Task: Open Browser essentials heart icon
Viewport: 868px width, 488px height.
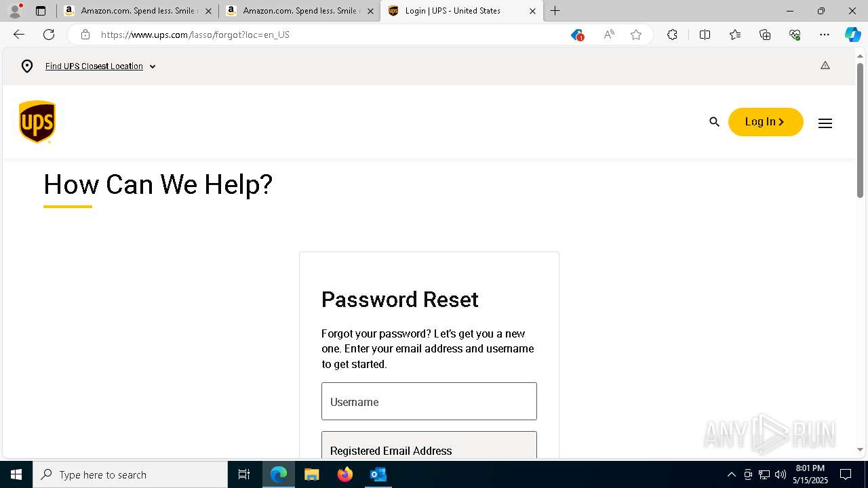Action: pos(795,35)
